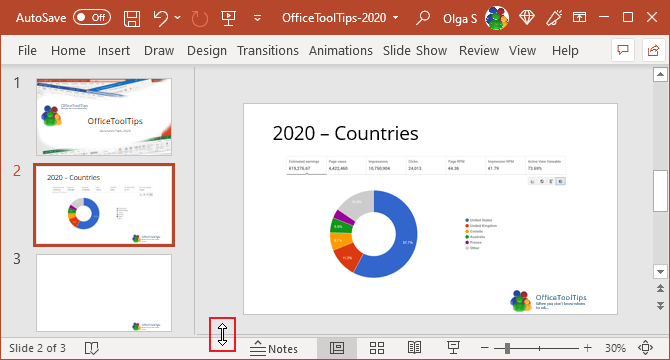Click the pen Coming Soon icon
This screenshot has width=670, height=360.
(554, 18)
